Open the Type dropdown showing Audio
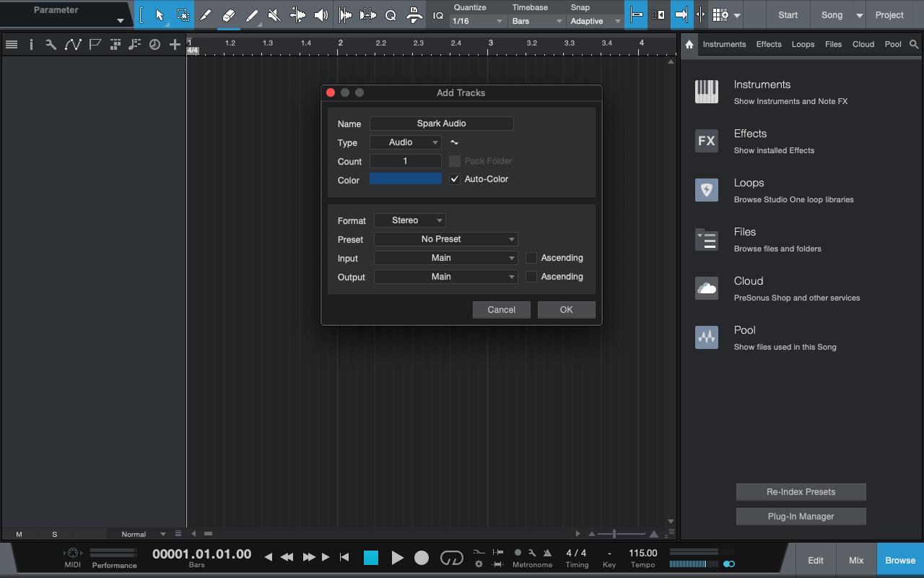This screenshot has height=578, width=924. click(405, 142)
